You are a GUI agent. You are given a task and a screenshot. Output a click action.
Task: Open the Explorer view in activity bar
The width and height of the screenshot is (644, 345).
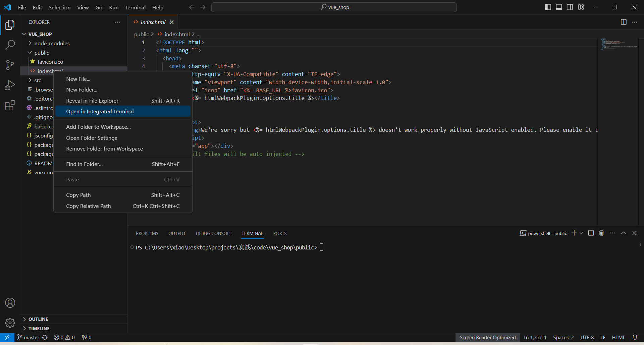(x=10, y=25)
